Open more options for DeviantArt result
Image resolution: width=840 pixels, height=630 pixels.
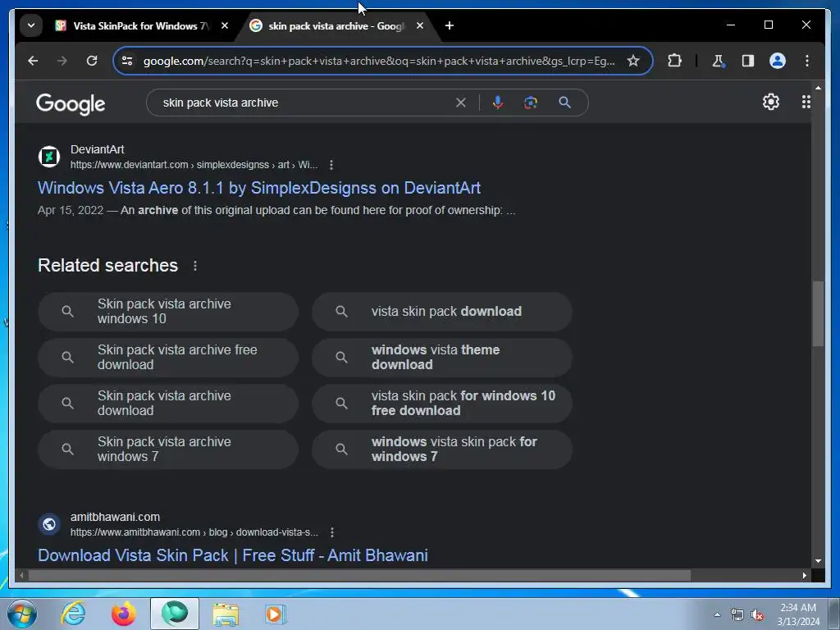coord(331,165)
